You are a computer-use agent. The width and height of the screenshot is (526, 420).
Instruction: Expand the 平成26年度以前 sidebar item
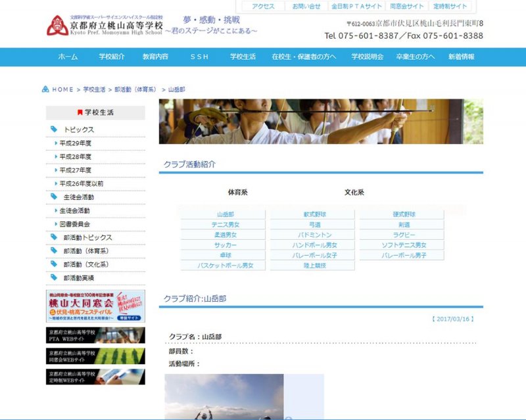(x=56, y=183)
